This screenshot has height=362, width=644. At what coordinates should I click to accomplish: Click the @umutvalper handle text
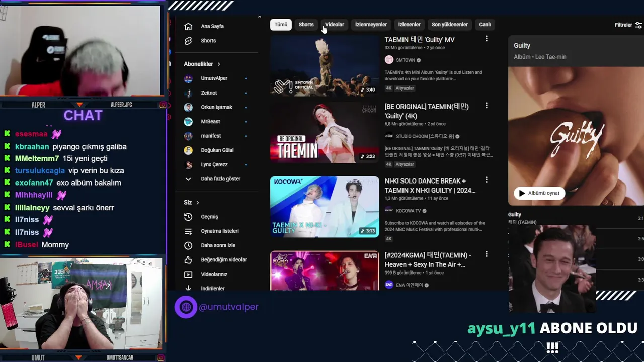click(228, 307)
